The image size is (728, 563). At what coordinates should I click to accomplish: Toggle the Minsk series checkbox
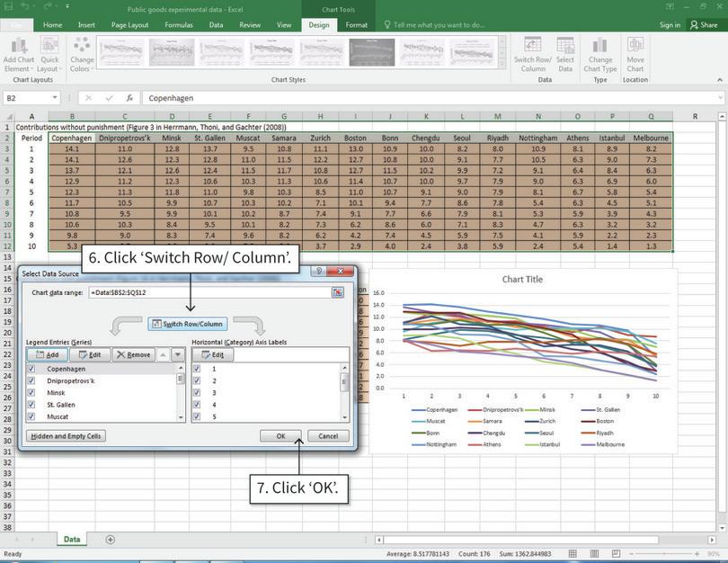click(32, 393)
